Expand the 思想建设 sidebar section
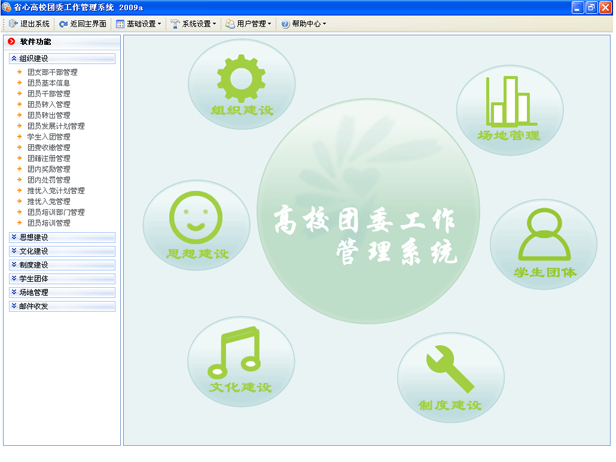Viewport: 616px width, 462px height. click(x=61, y=238)
